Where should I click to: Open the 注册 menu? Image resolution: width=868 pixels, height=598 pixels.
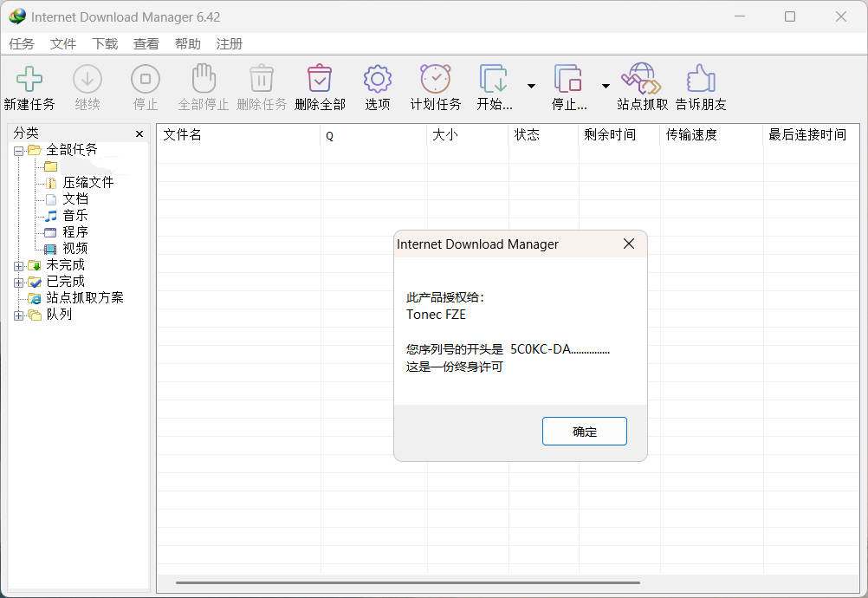[229, 43]
